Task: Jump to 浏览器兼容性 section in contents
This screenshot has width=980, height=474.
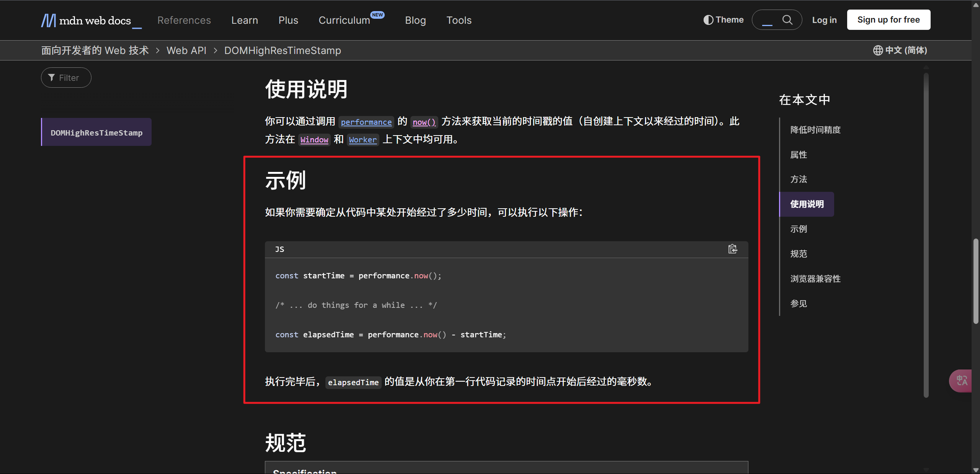Action: coord(815,279)
